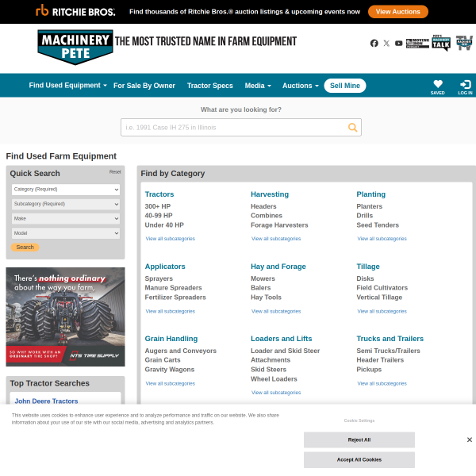Open the Headers subcategory
The height and width of the screenshot is (476, 476).
point(263,206)
